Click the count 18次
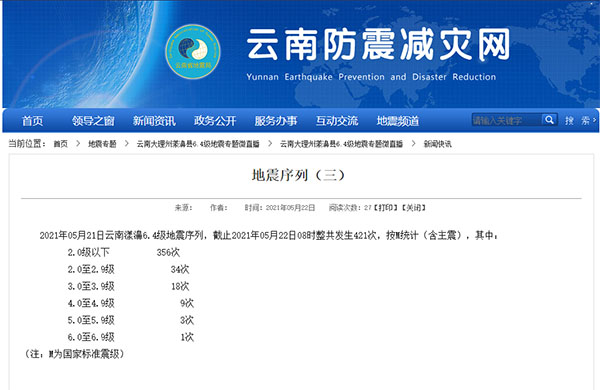 click(180, 286)
